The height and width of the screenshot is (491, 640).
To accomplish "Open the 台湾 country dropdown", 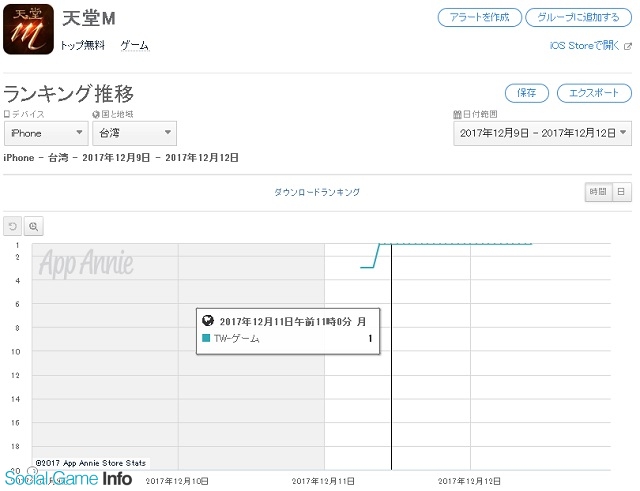I will click(134, 133).
